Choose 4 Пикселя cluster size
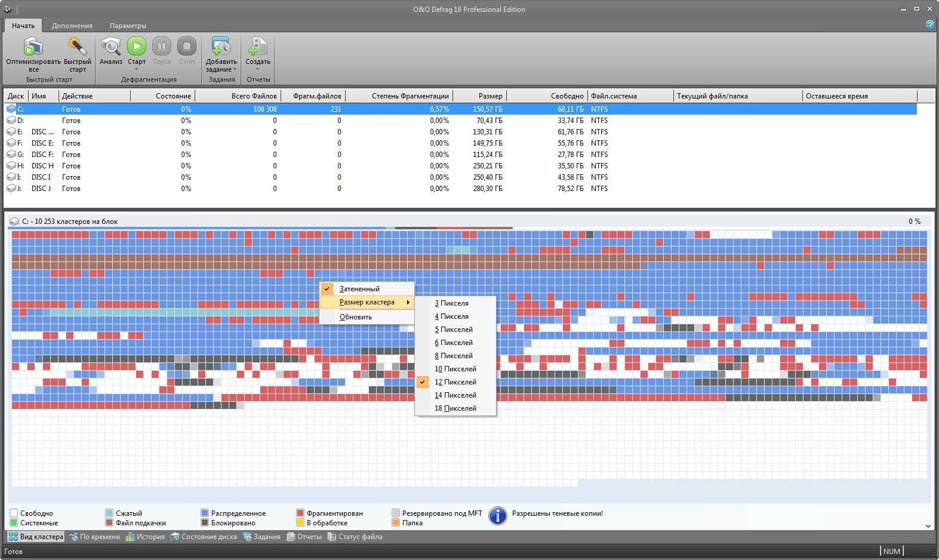 point(455,316)
